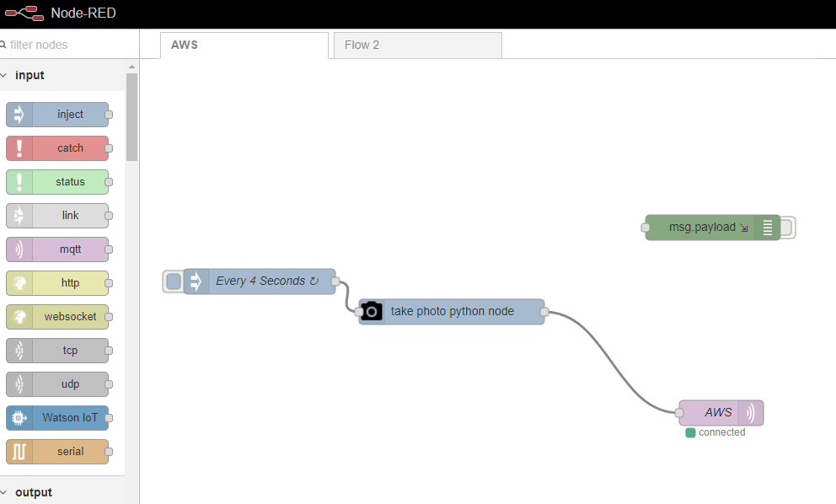
Task: Click the camera icon on take photo node
Action: [372, 311]
